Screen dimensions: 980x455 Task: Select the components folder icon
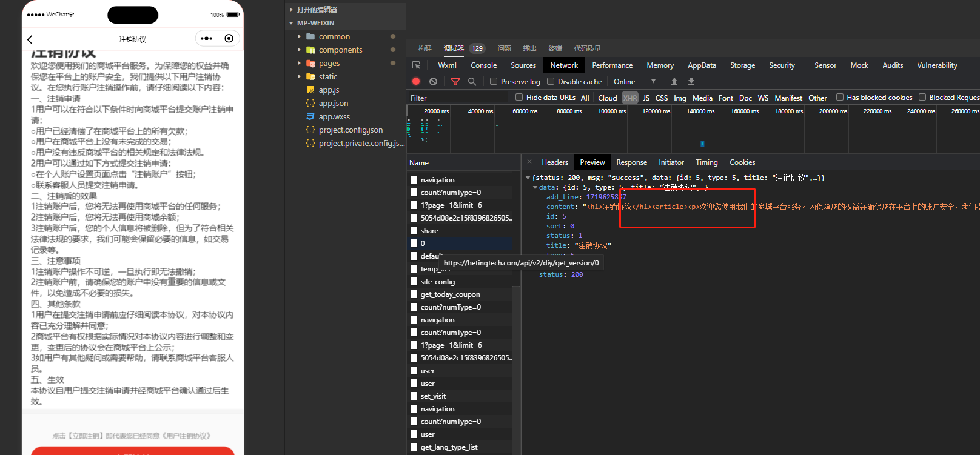click(310, 50)
